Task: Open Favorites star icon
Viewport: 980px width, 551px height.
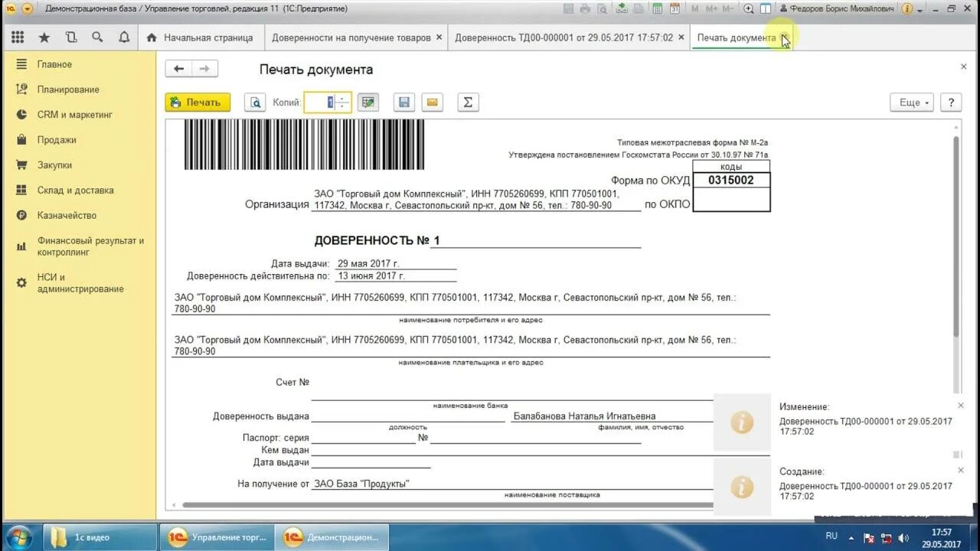Action: click(x=44, y=37)
